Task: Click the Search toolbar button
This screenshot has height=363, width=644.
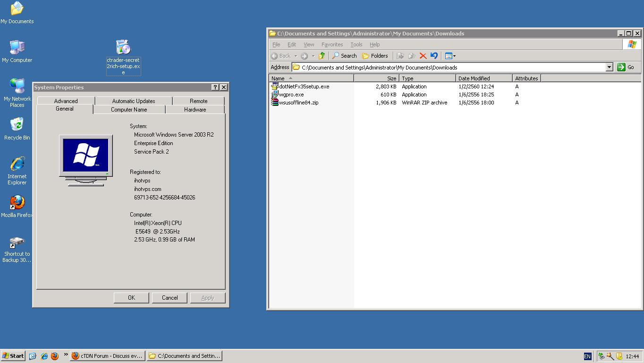Action: click(344, 56)
